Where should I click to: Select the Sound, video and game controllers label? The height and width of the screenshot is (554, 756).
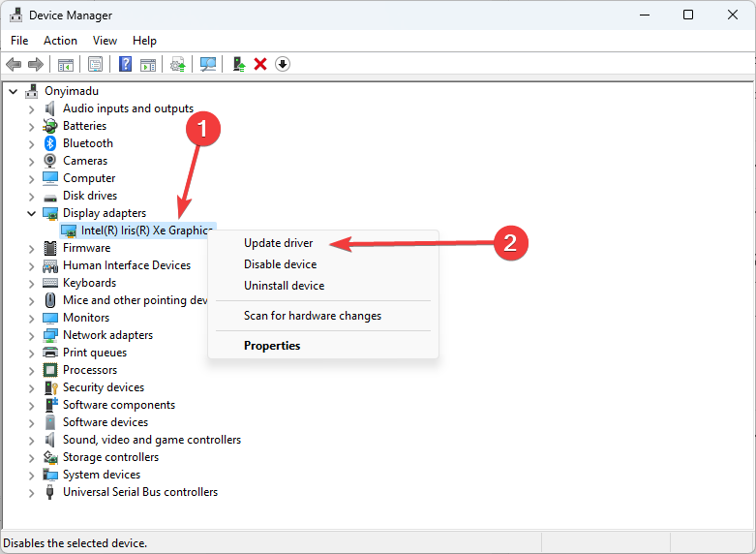pyautogui.click(x=152, y=440)
